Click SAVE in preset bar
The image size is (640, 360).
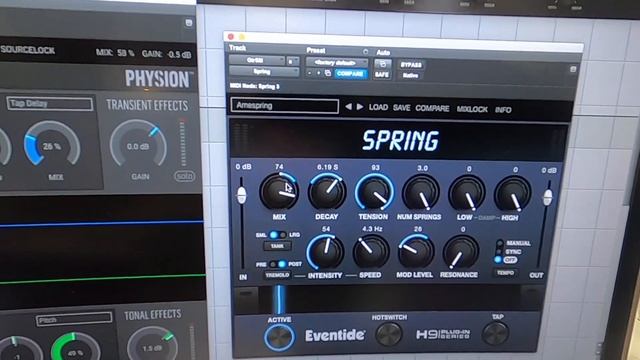click(401, 108)
